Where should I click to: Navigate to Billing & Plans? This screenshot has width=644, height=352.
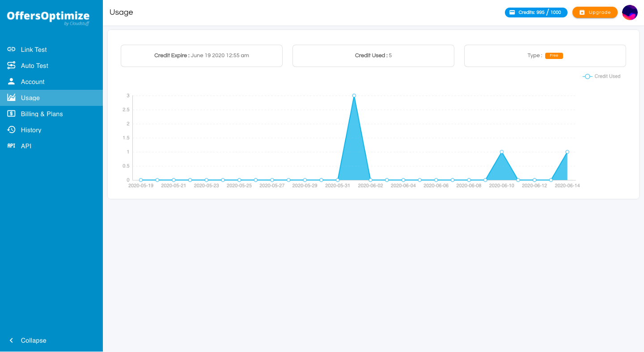coord(51,114)
